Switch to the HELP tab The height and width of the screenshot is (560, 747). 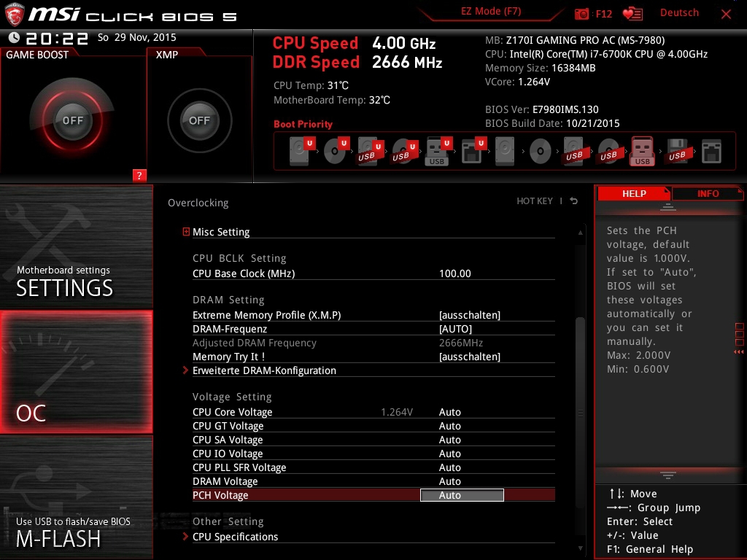[634, 193]
